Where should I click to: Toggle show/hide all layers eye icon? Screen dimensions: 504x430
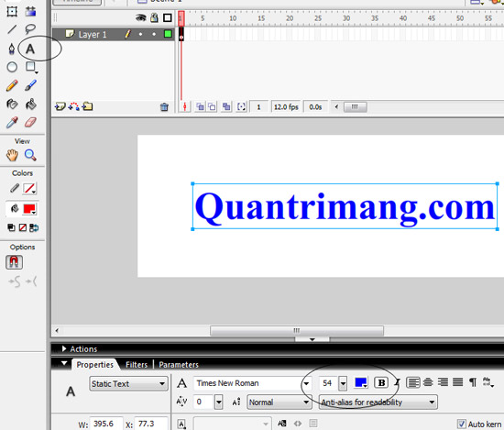140,17
